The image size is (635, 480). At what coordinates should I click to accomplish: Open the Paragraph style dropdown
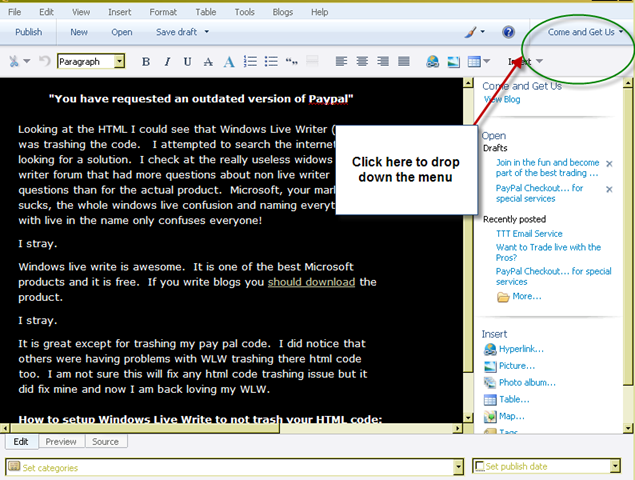(x=119, y=61)
